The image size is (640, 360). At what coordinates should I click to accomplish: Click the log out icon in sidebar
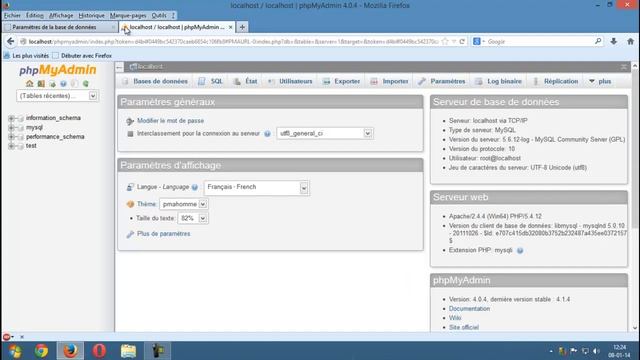click(x=41, y=83)
